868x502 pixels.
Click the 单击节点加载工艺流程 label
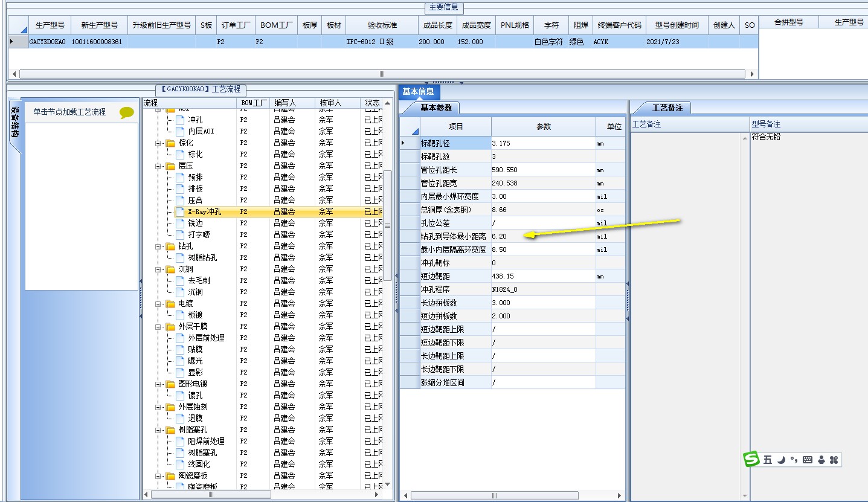pyautogui.click(x=69, y=112)
